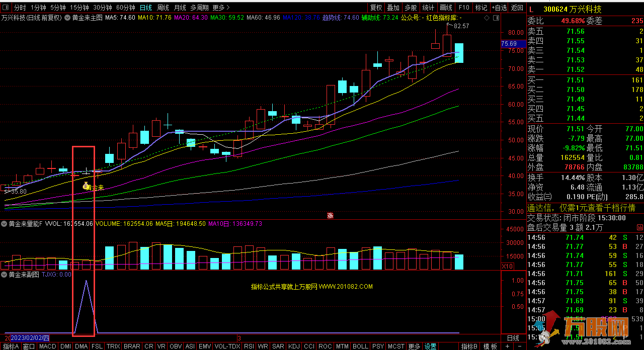Screen dimensions: 644x350
Task: Select the ASI indicator
Action: coord(190,346)
